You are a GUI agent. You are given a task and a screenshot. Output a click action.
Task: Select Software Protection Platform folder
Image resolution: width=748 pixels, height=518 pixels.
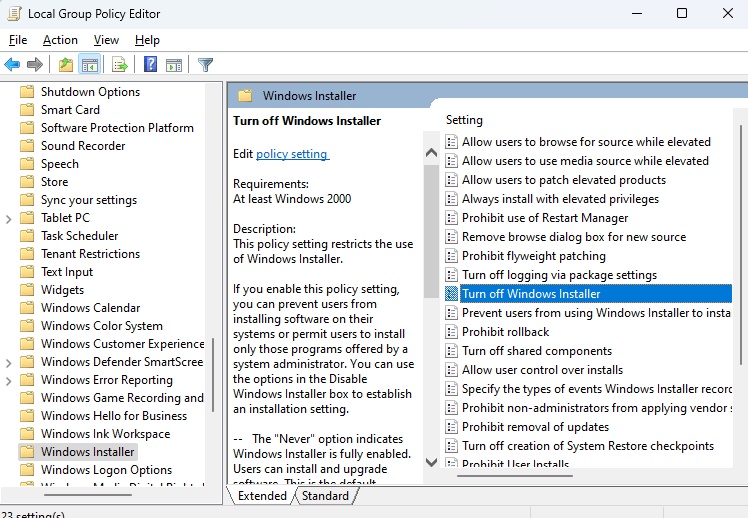[x=117, y=127]
